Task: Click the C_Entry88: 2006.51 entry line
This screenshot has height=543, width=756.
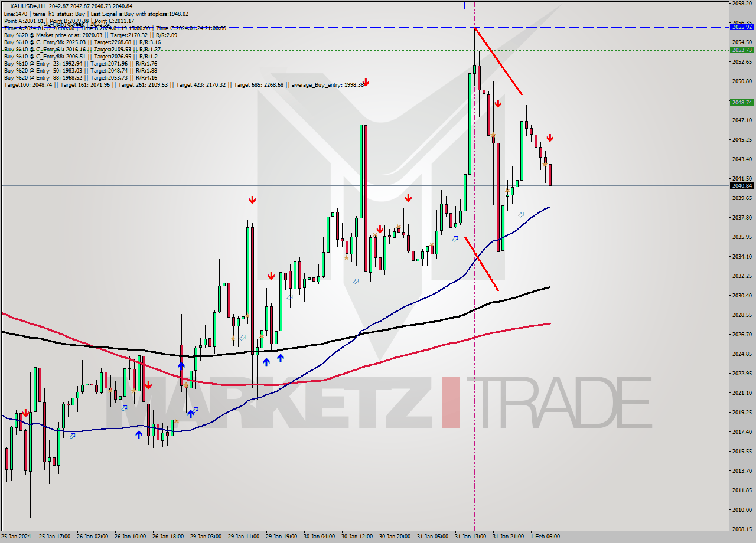Action: point(80,56)
